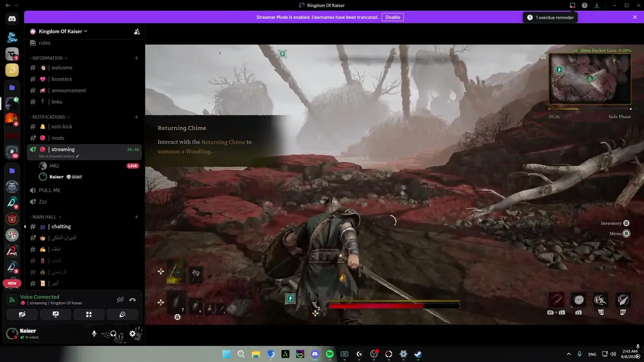This screenshot has width=644, height=362.
Task: Open the welcome channel
Action: tap(84, 68)
